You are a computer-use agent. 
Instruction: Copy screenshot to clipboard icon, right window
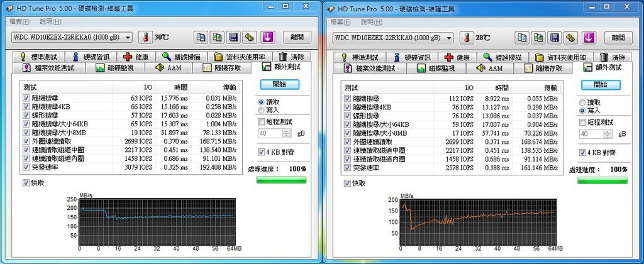coord(538,38)
